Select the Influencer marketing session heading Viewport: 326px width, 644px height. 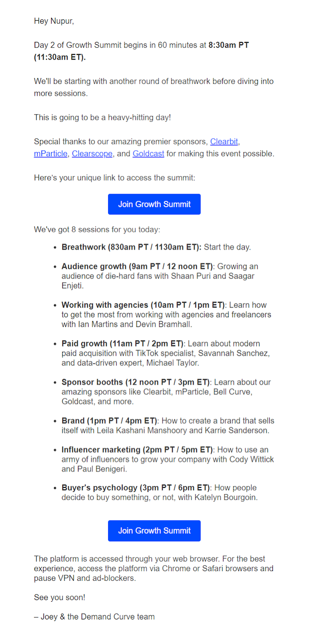(137, 450)
